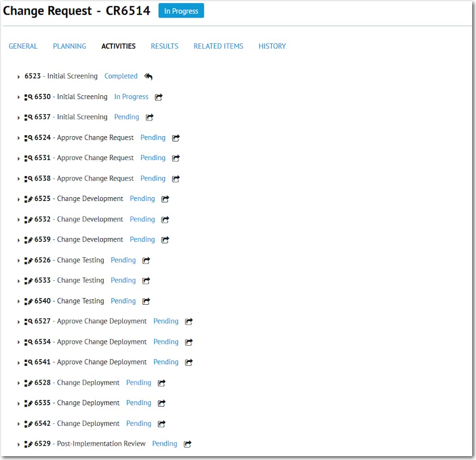Screen dimensions: 476x460
Task: Open the forward icon on activity 6524
Action: [x=175, y=138]
